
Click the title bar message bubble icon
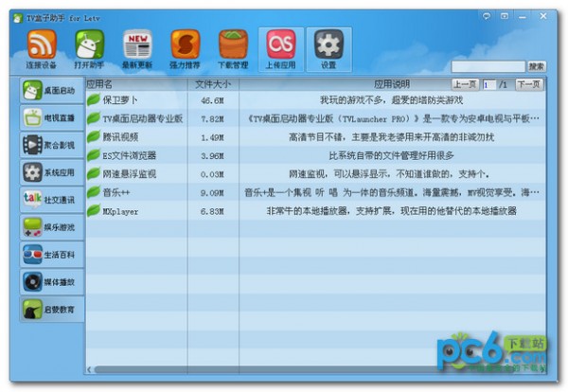tap(487, 16)
